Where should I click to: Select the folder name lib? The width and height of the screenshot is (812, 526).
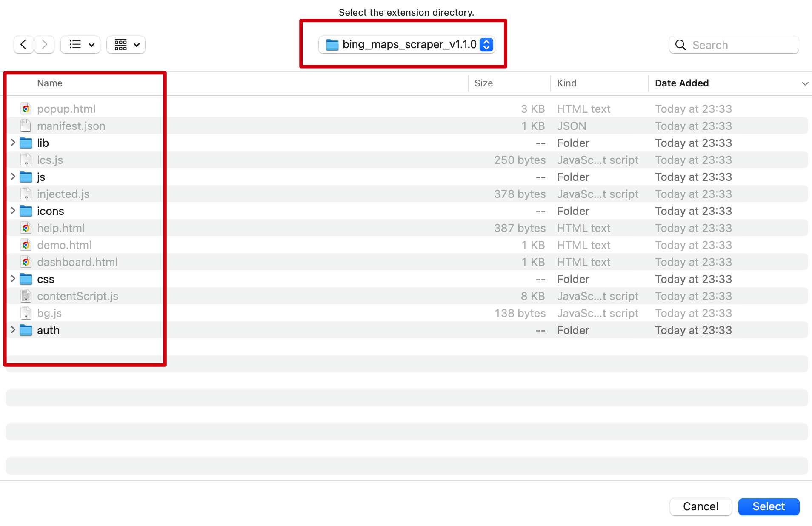point(43,143)
